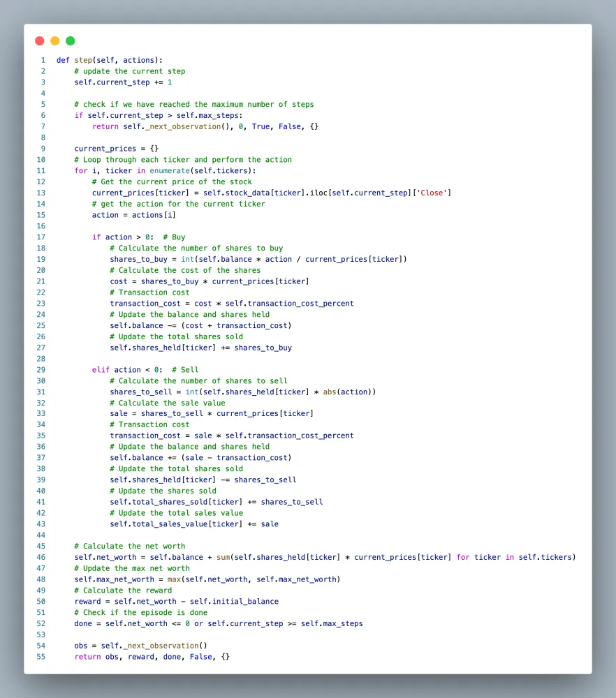Screen dimensions: 616x698
Task: Click the '# Update the max net worth' comment
Action: click(x=132, y=568)
